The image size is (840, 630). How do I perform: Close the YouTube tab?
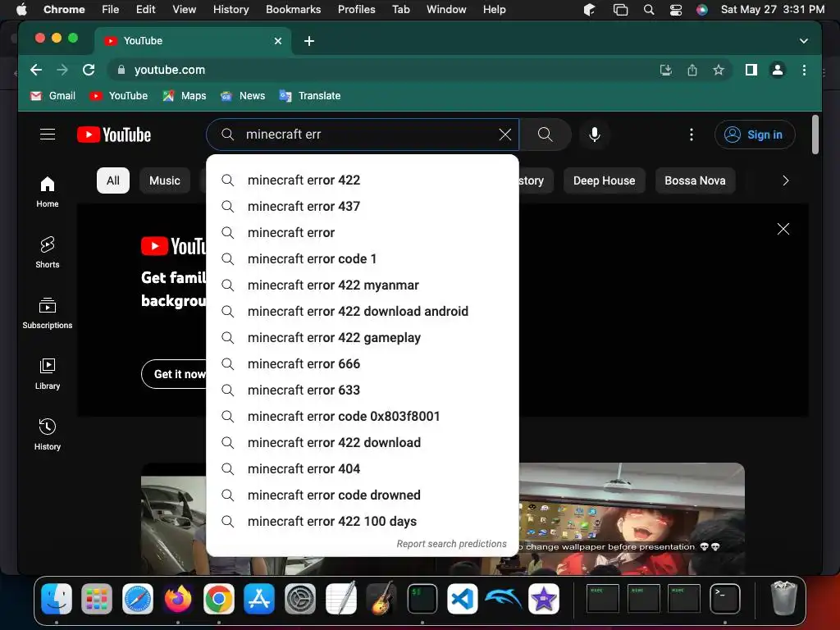(277, 41)
